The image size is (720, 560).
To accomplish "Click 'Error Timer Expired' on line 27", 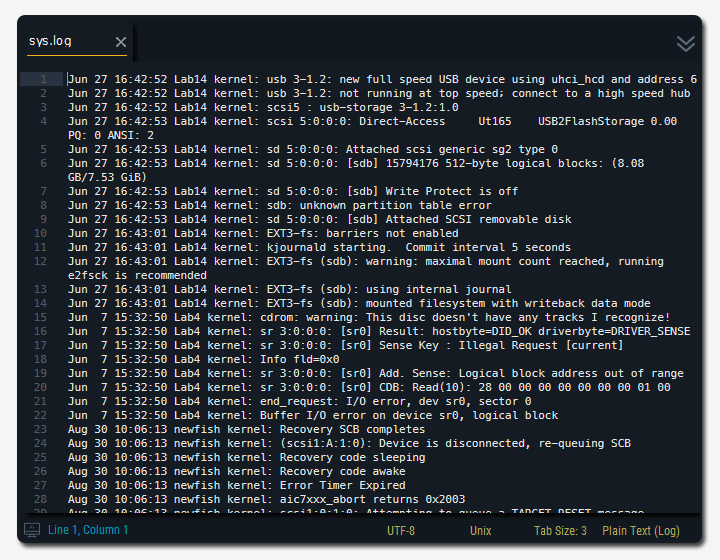I will coord(343,485).
